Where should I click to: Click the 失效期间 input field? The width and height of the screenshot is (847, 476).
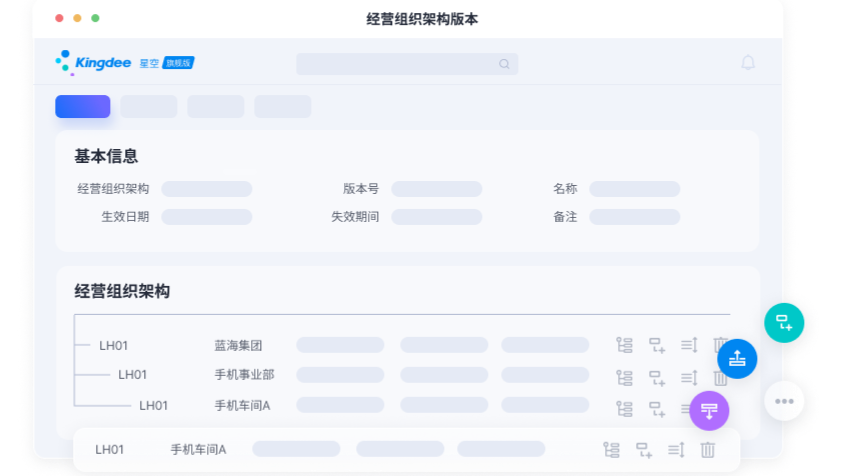436,217
